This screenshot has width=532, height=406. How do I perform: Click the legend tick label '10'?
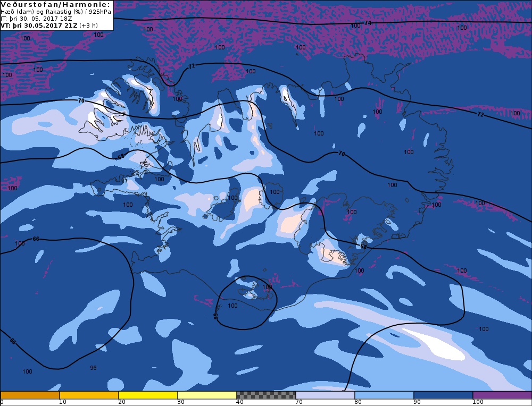click(62, 402)
